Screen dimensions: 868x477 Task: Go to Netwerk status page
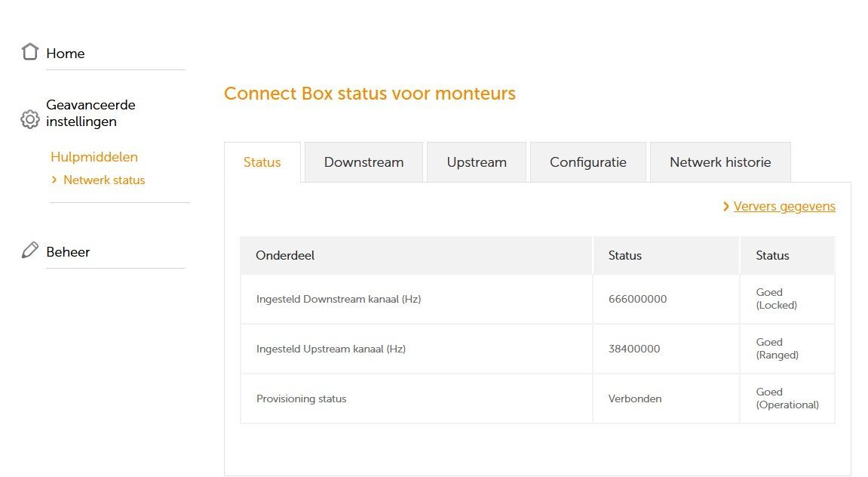(x=104, y=180)
